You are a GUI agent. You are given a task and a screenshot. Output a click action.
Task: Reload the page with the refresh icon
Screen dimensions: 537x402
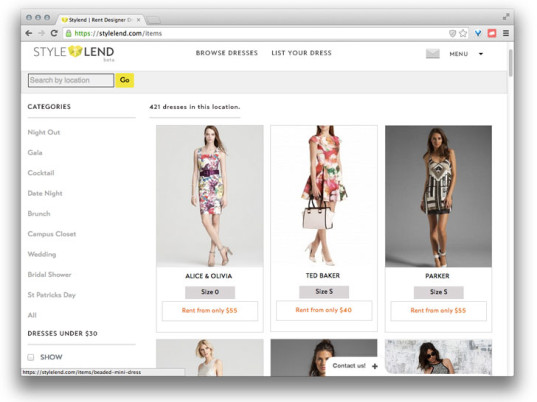point(54,33)
